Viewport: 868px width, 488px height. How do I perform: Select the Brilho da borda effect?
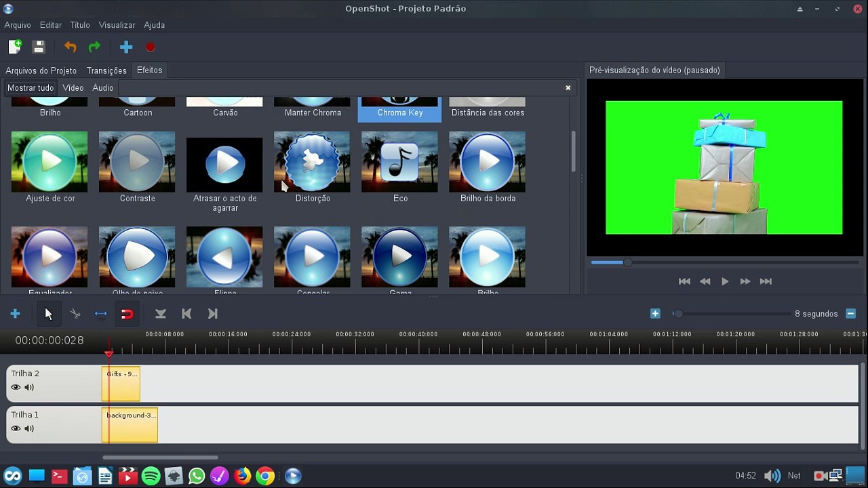pos(488,167)
